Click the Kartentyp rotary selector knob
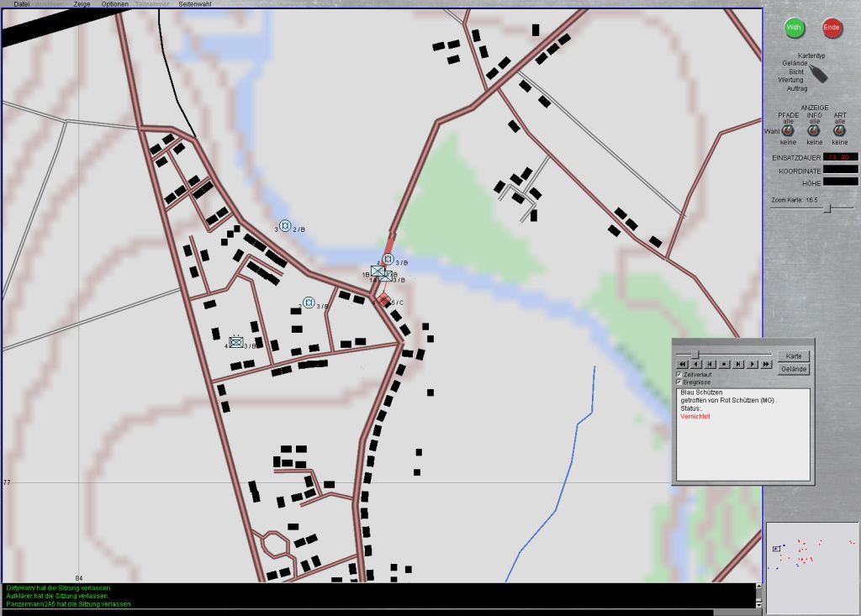The width and height of the screenshot is (861, 616). coord(818,74)
